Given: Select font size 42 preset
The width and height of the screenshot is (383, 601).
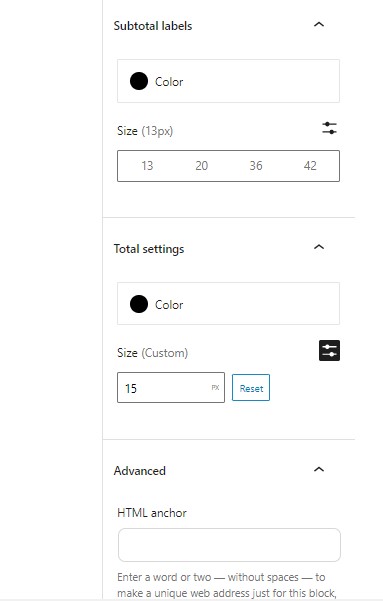Looking at the screenshot, I should (310, 166).
